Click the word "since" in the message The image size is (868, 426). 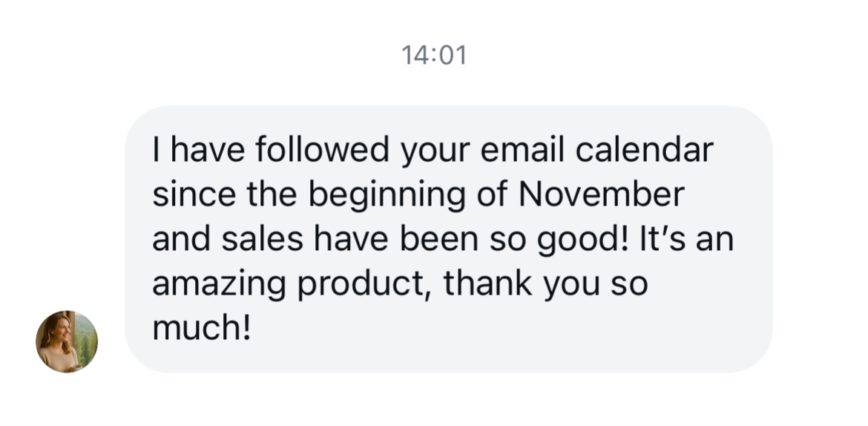coord(191,195)
